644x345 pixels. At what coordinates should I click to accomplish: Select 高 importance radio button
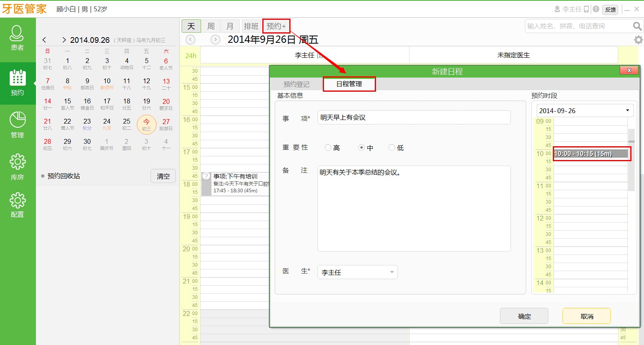(328, 148)
